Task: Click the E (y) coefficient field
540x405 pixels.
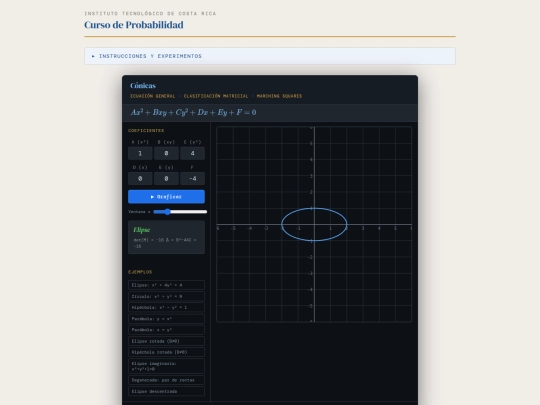Action: [x=166, y=178]
